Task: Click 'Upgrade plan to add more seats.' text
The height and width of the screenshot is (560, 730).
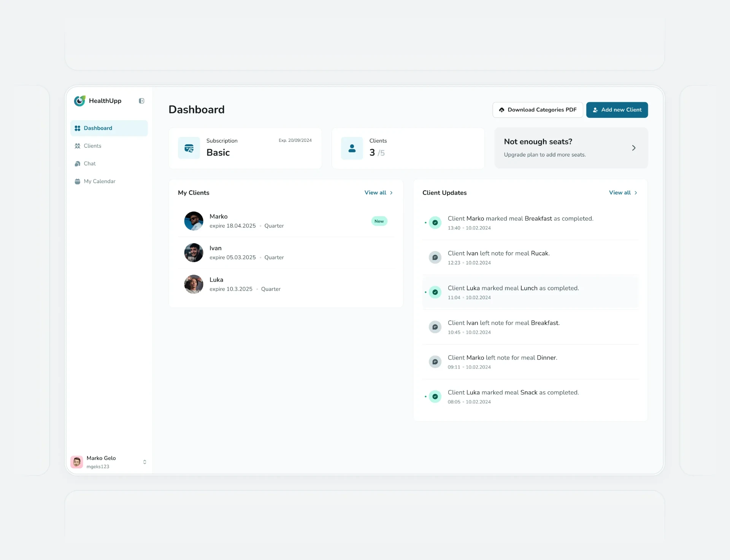Action: point(545,155)
